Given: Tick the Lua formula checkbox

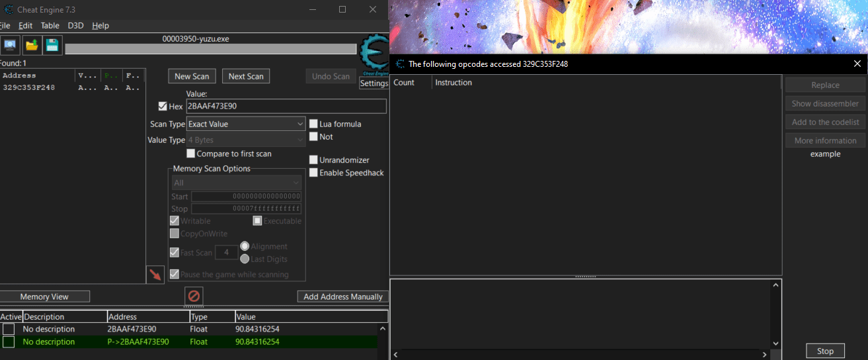Looking at the screenshot, I should coord(314,124).
